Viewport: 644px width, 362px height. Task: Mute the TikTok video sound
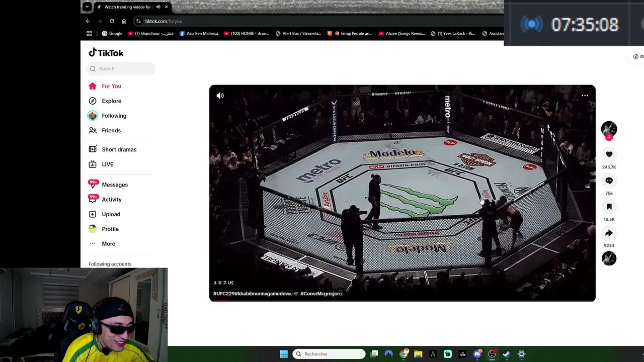(x=220, y=96)
